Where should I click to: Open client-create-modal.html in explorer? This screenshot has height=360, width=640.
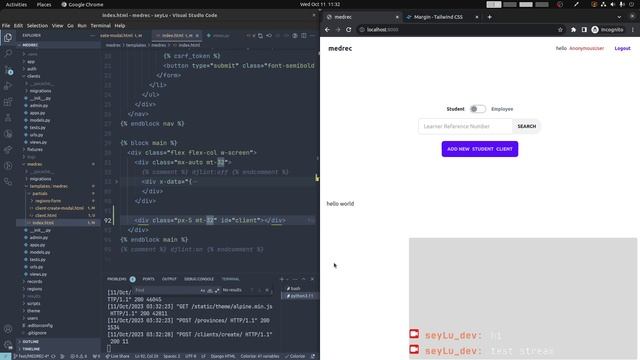59,208
